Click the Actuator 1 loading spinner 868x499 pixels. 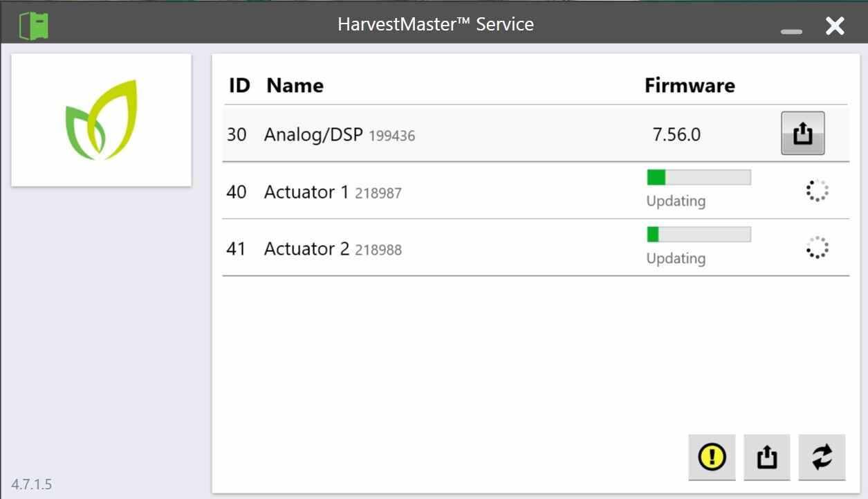point(818,191)
